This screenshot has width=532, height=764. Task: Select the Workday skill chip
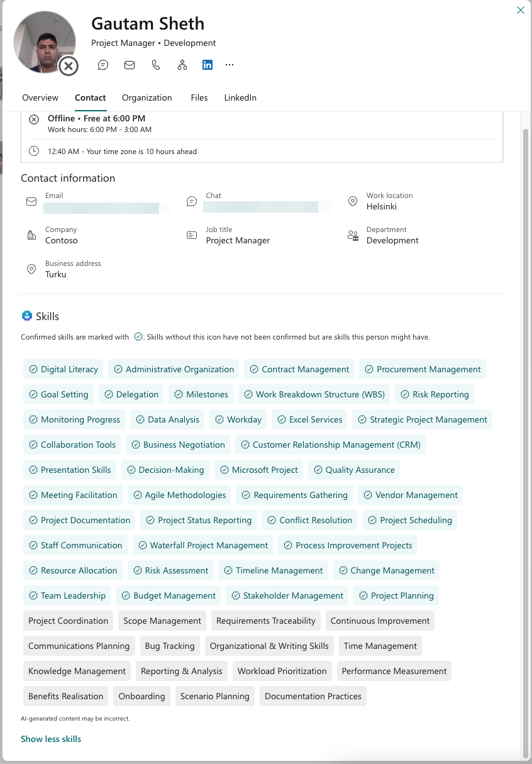[x=238, y=419]
